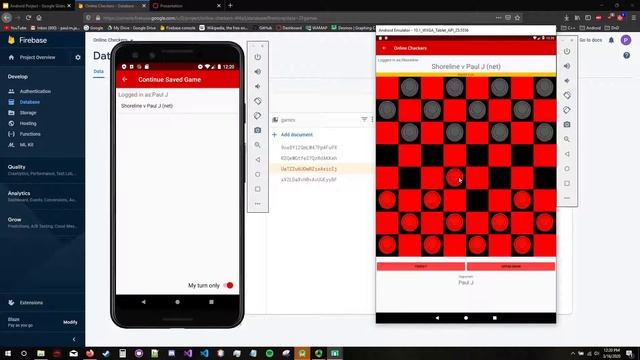Open Firebase notifications bell
640x360 pixels.
611,40
